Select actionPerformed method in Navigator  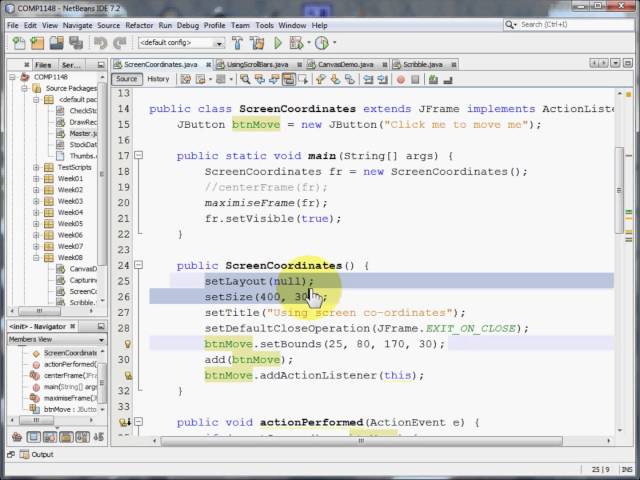click(71, 364)
